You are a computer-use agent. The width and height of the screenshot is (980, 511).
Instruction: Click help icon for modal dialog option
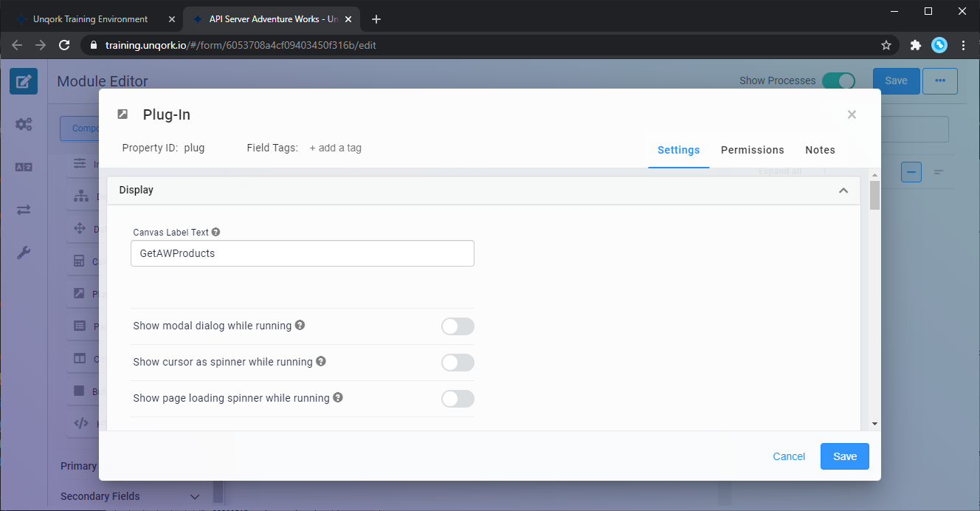(x=300, y=325)
